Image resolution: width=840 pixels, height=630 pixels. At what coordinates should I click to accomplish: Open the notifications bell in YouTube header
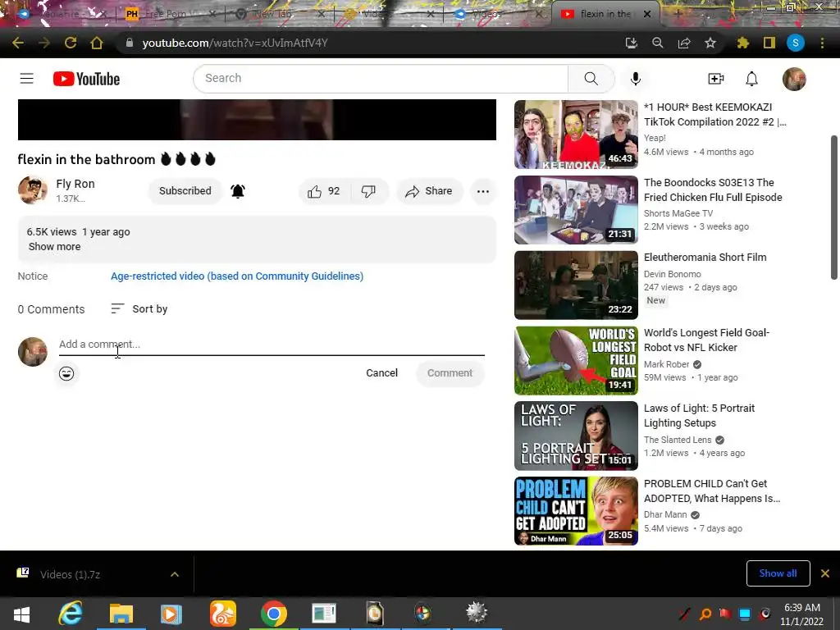[x=752, y=79]
